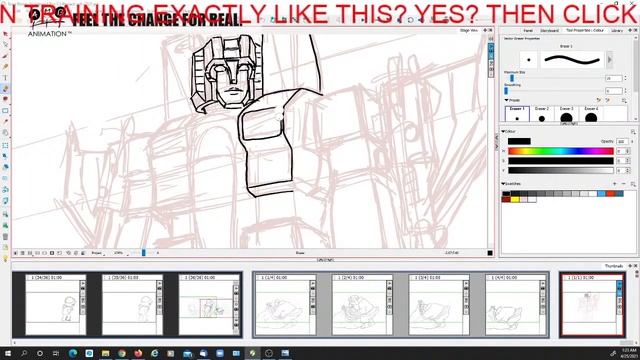Collapse the Colour section
Screen dimensions: 640x360
(503, 131)
